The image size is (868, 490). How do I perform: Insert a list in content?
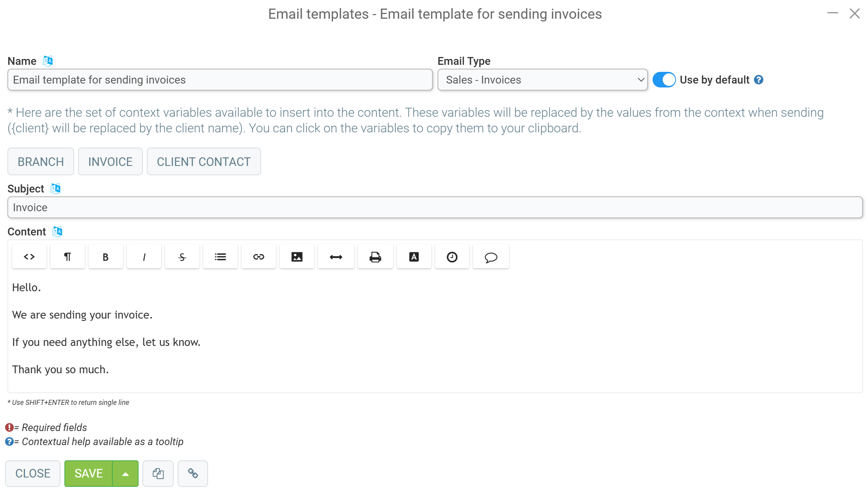pyautogui.click(x=221, y=257)
